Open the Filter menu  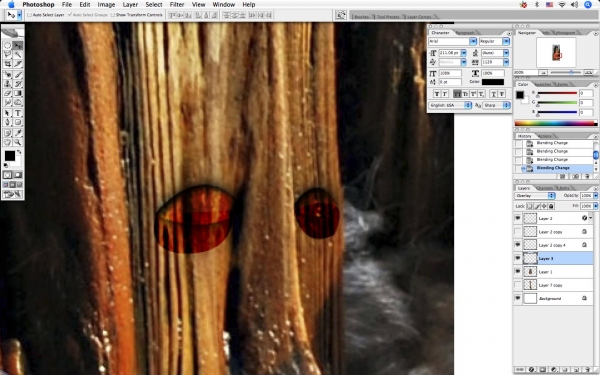tap(177, 5)
